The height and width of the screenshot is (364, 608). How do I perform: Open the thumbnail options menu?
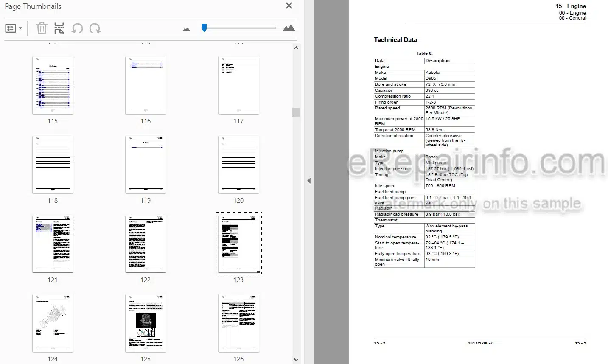click(x=14, y=28)
